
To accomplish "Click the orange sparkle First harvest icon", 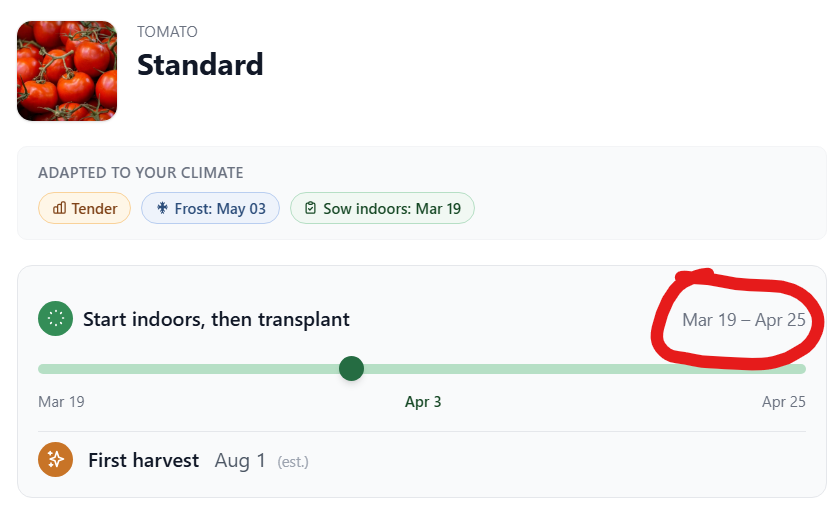I will coord(55,460).
